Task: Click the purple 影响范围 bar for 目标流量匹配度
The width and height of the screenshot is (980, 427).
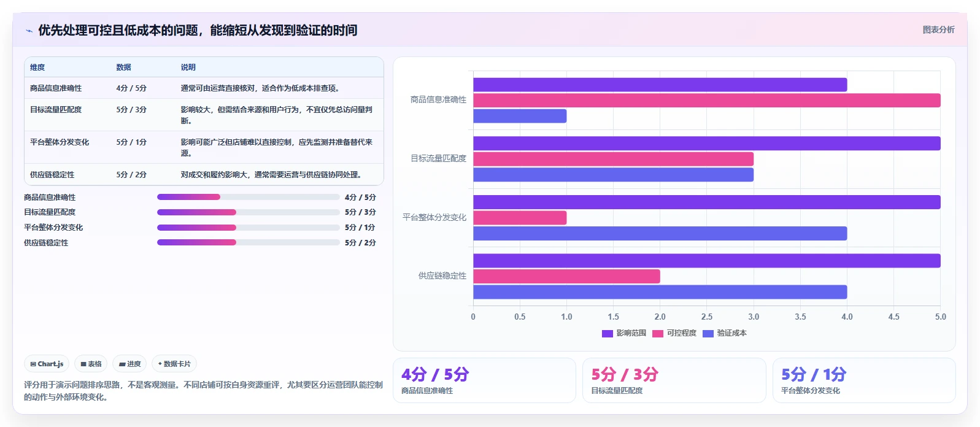Action: pos(707,144)
